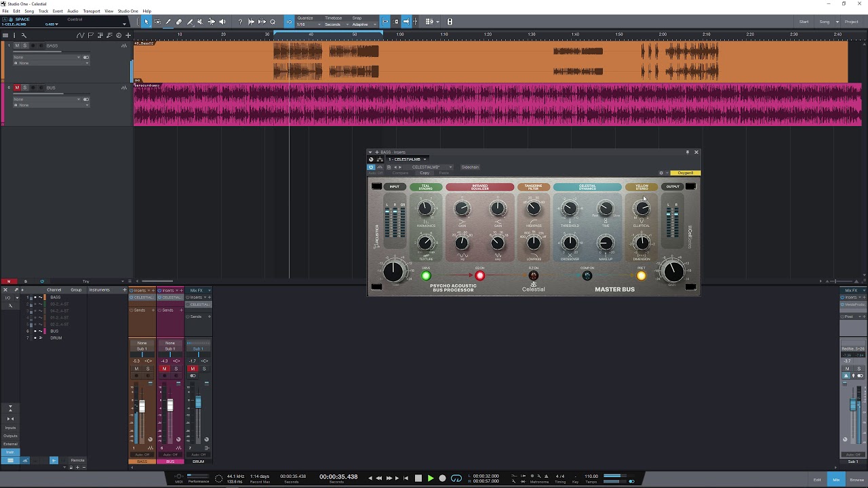Click the plugin TRIM input knob
Screen dimensions: 868x488
[393, 272]
